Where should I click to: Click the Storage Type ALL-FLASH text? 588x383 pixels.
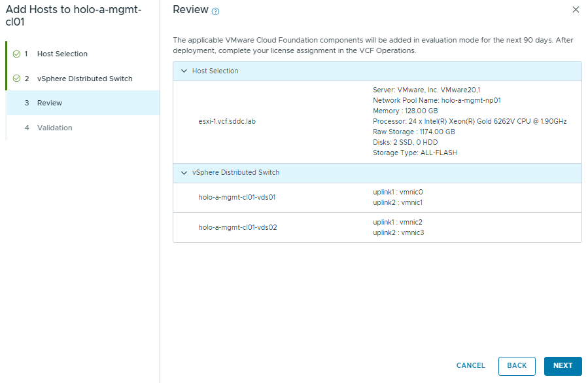coord(415,153)
